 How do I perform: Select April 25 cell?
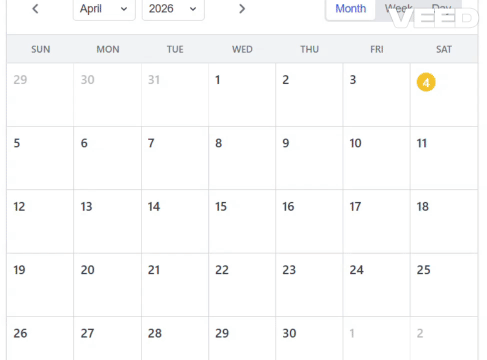444,285
